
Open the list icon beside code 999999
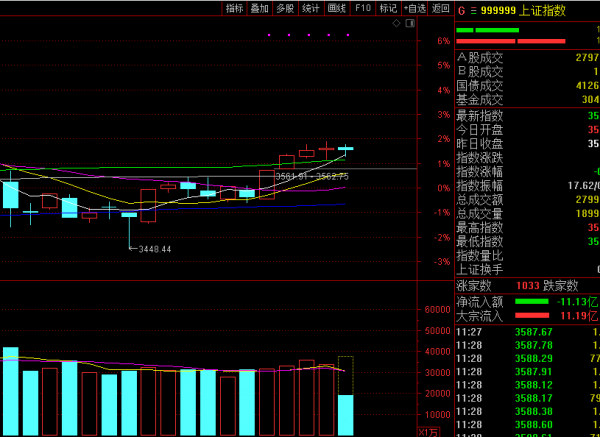coord(474,10)
